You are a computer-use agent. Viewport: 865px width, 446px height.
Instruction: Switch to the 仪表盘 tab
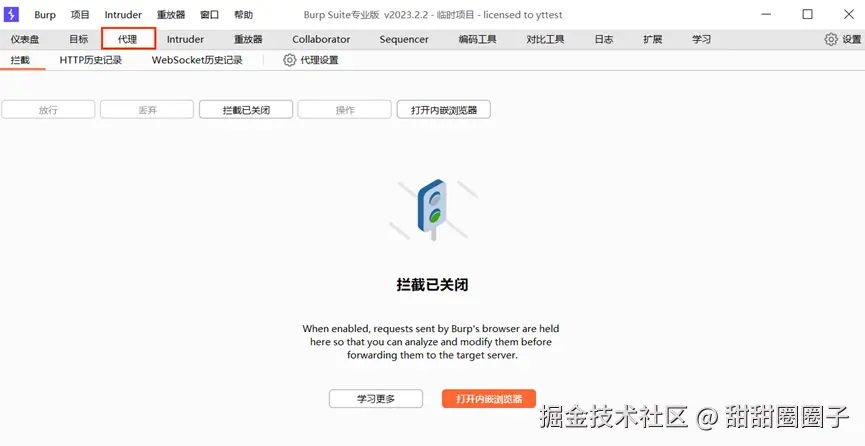pyautogui.click(x=25, y=39)
